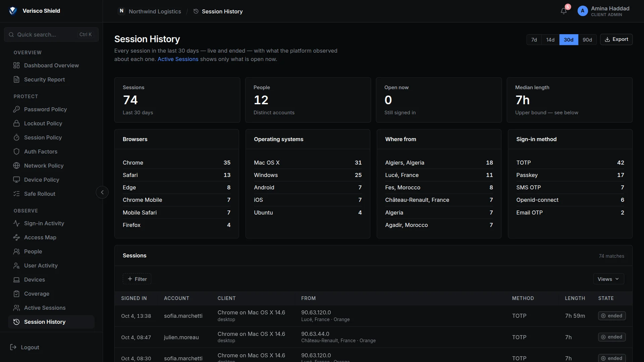The width and height of the screenshot is (644, 362).
Task: Open Active Sessions in sidebar
Action: click(51, 308)
